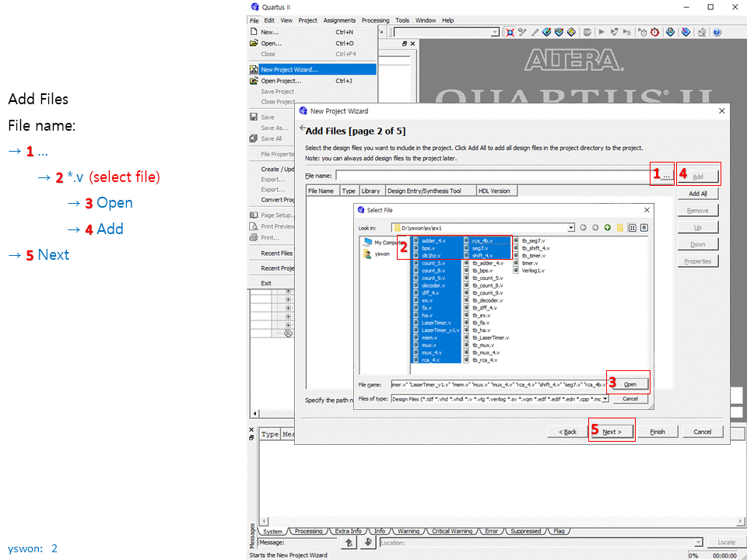Image resolution: width=747 pixels, height=560 pixels.
Task: Switch Select File dialog to list view
Action: coord(632,228)
